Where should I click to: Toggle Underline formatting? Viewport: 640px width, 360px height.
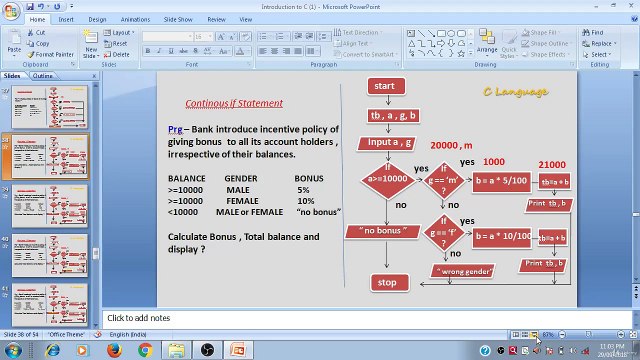tap(171, 51)
